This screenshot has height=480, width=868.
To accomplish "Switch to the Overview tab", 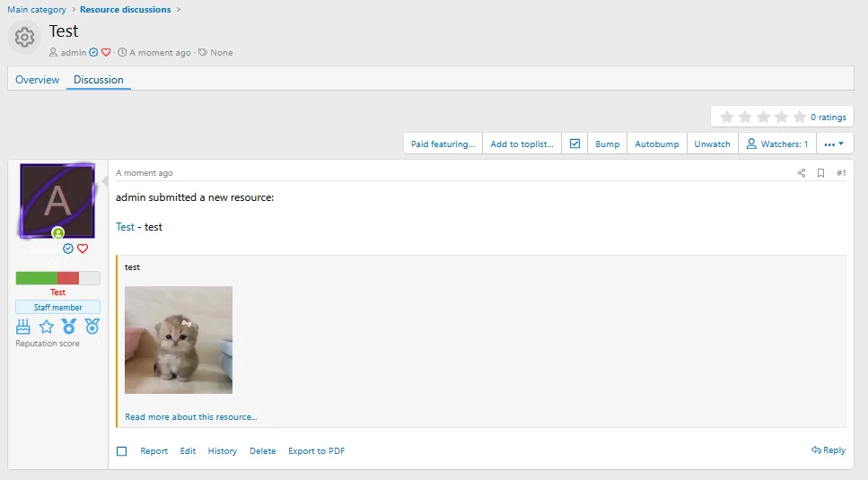I will (x=38, y=80).
